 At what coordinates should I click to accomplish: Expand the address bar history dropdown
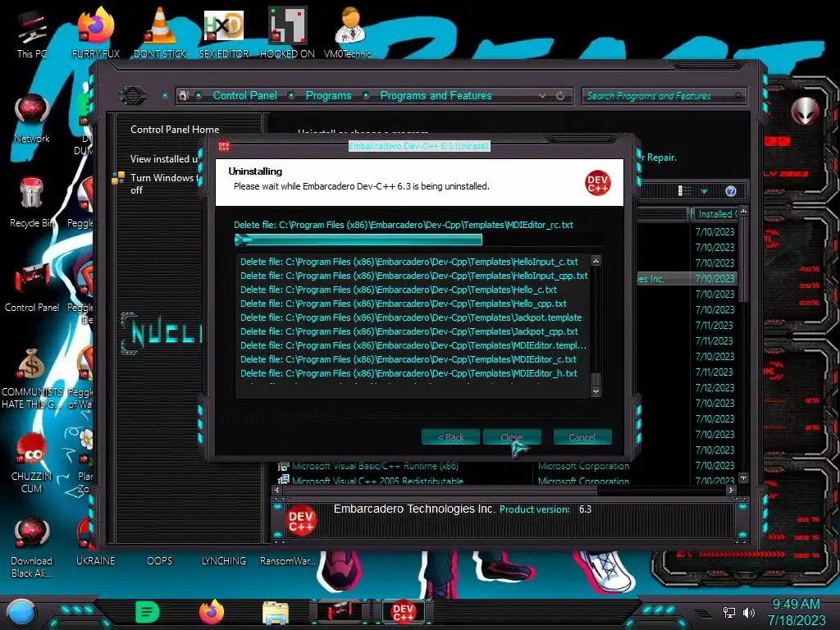[542, 96]
